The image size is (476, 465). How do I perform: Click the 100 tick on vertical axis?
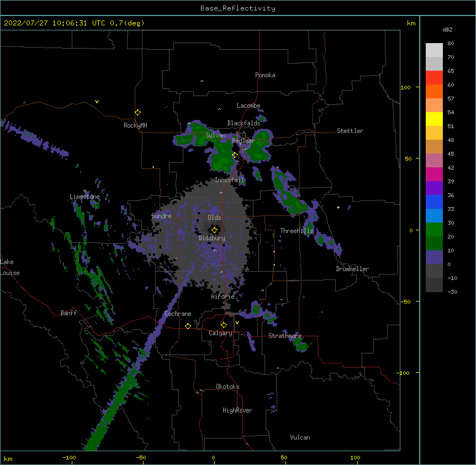405,87
